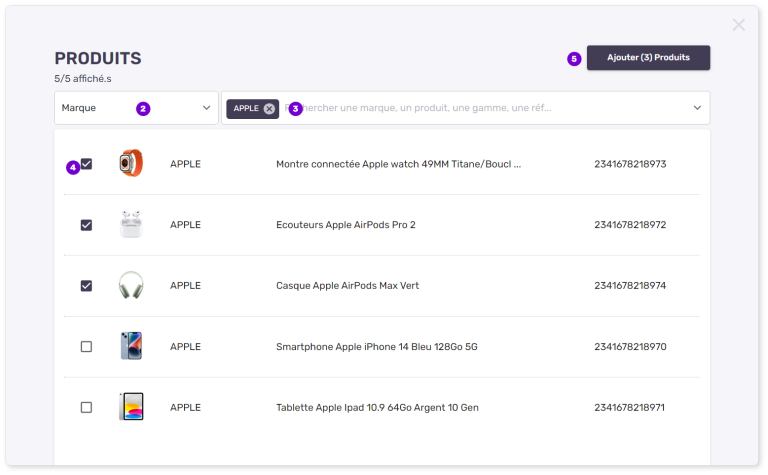This screenshot has height=475, width=768.
Task: Deselect the Casque AirPods Max checkbox
Action: click(x=86, y=286)
